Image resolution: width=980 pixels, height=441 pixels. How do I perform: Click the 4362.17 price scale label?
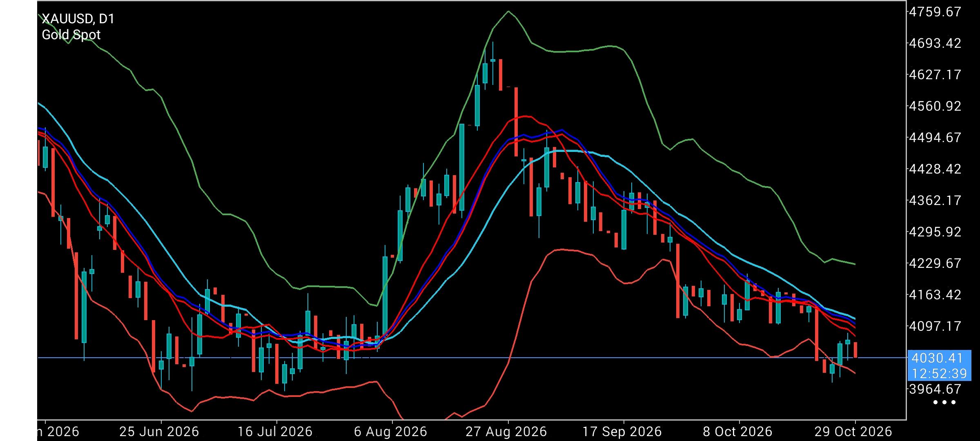(935, 200)
